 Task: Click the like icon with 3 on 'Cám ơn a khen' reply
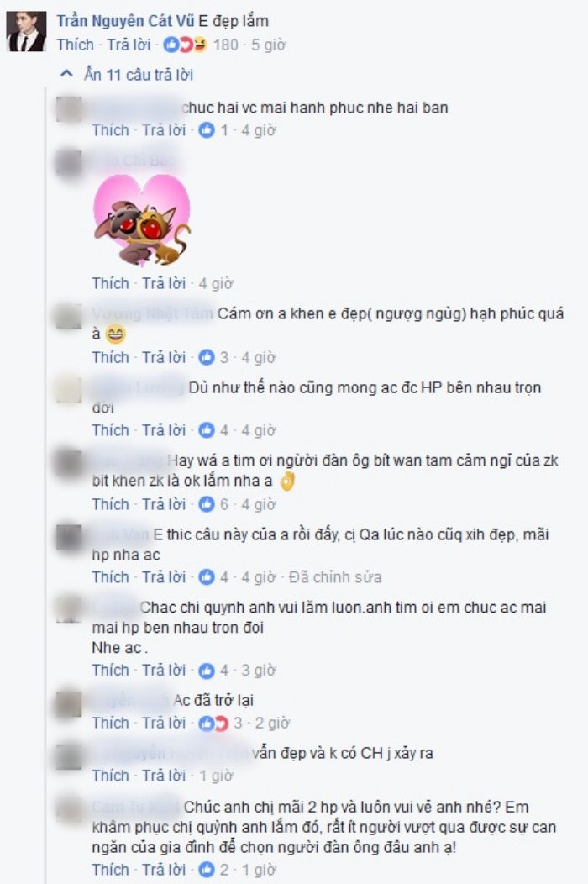tap(207, 357)
